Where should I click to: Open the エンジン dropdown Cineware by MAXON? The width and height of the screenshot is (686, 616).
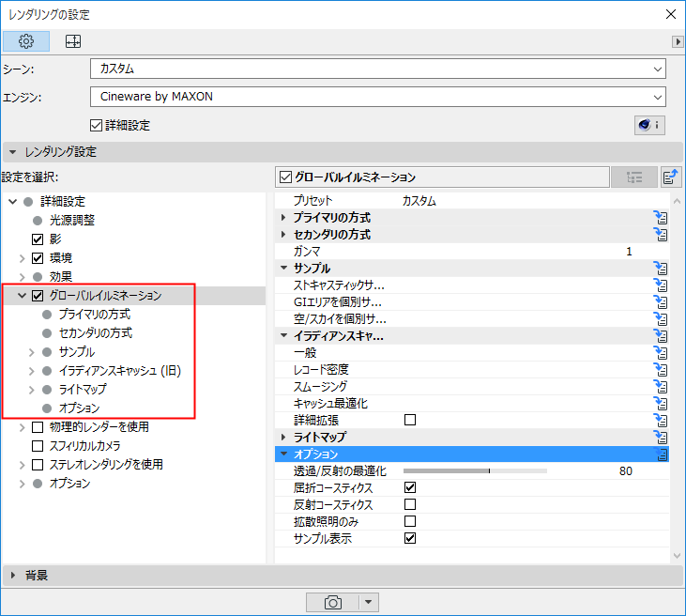click(x=378, y=97)
